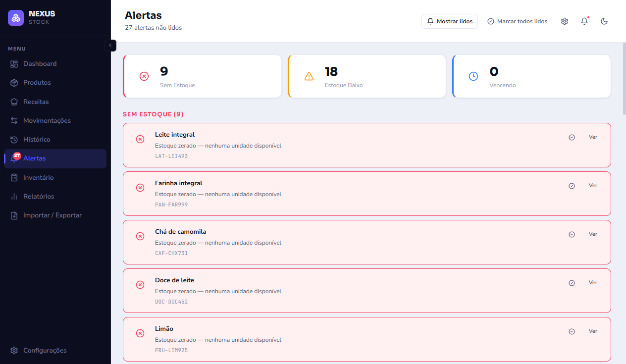
Task: Select the Relatórios bar chart icon
Action: [14, 197]
